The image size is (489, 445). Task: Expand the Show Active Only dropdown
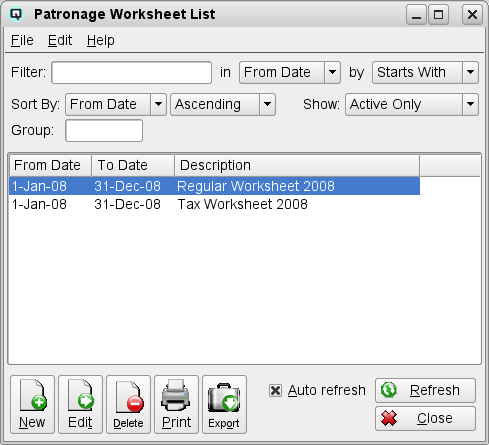click(x=412, y=104)
